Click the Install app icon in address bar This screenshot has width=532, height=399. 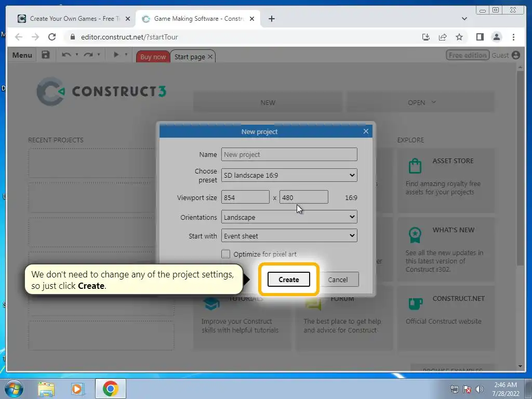pos(426,37)
